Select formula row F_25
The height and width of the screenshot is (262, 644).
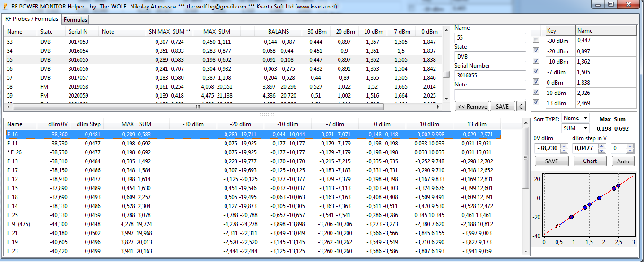[253, 215]
